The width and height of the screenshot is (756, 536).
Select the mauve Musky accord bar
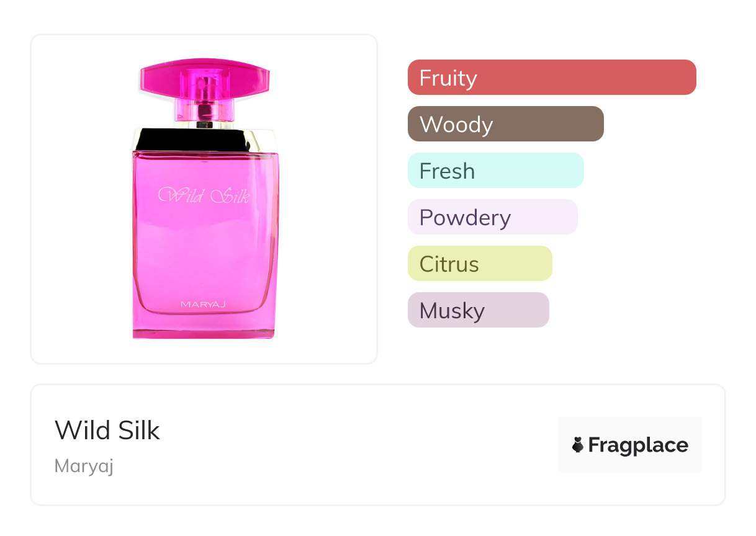[x=478, y=310]
